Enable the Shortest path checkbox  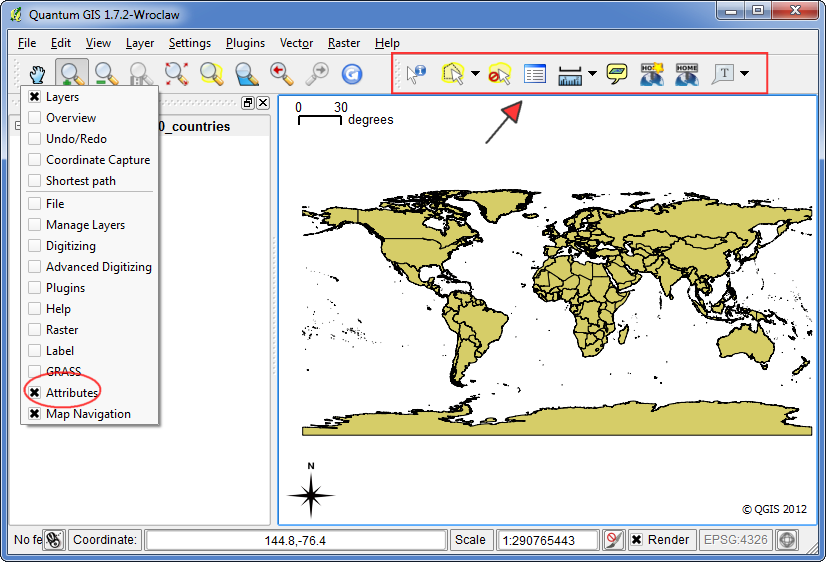(34, 181)
